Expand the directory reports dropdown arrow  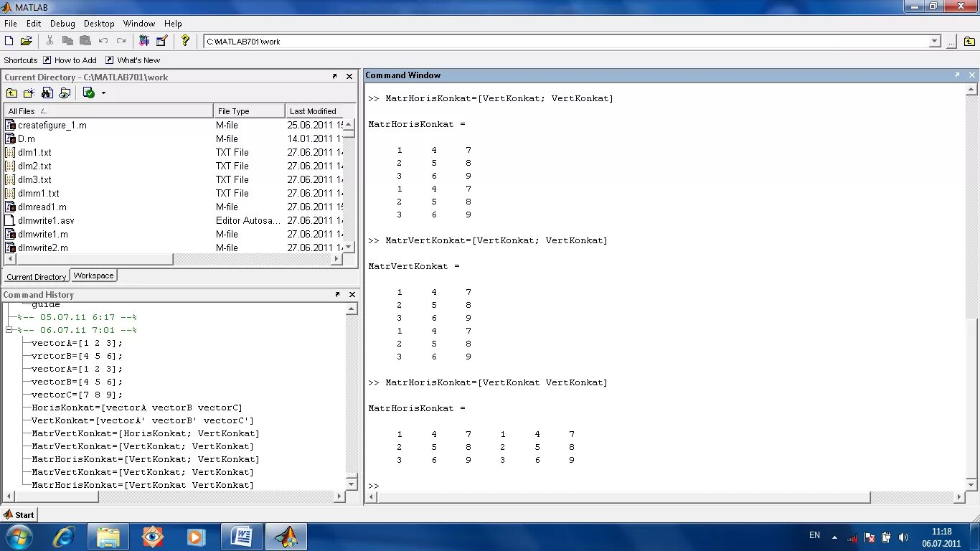point(103,93)
